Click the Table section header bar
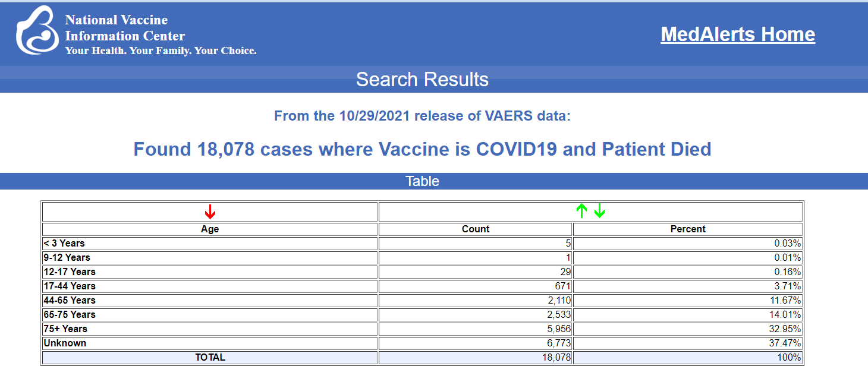 click(434, 181)
